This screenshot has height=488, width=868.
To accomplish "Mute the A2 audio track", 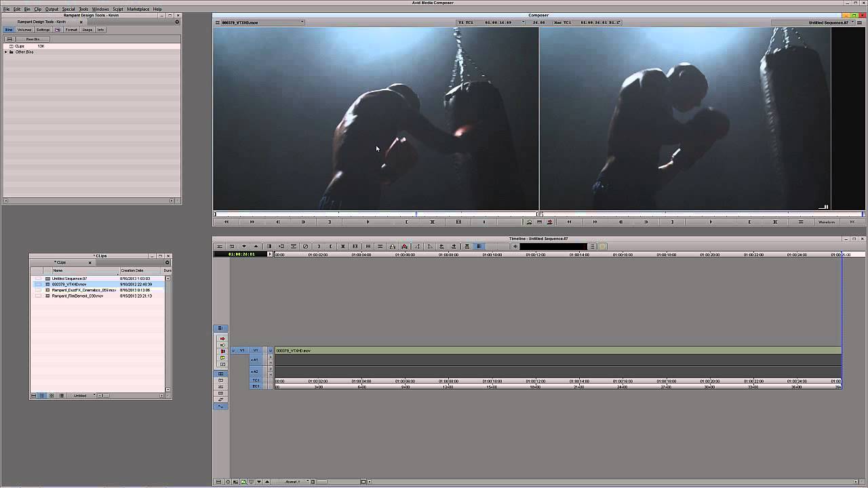I will [x=271, y=375].
